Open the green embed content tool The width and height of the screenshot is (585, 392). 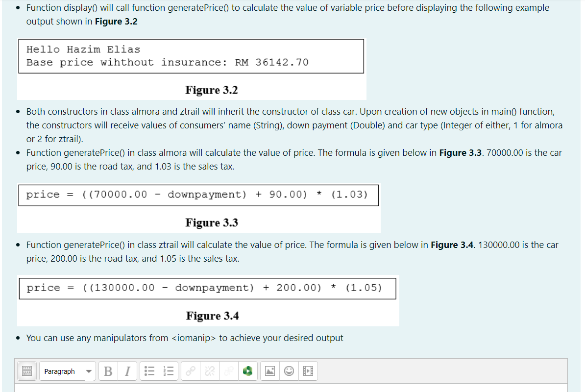pyautogui.click(x=247, y=371)
